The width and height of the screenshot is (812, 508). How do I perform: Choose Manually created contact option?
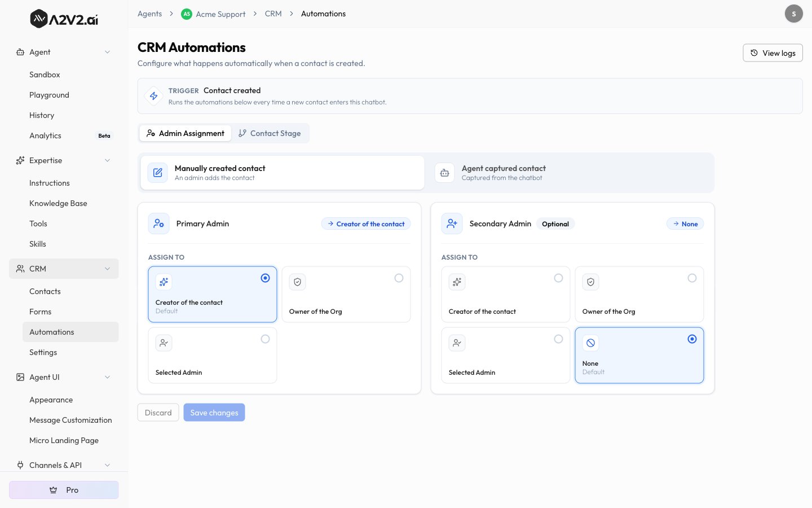tap(282, 173)
